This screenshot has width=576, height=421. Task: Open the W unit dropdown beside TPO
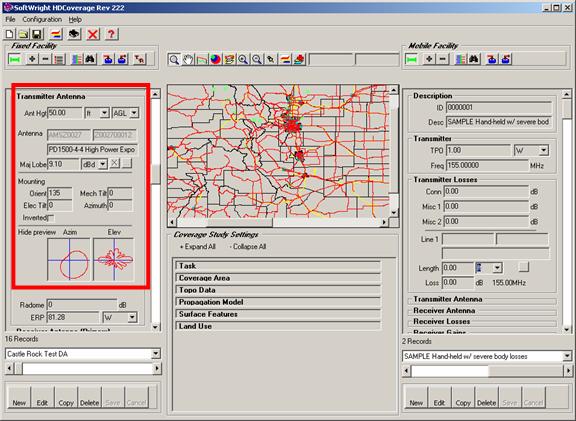point(543,150)
